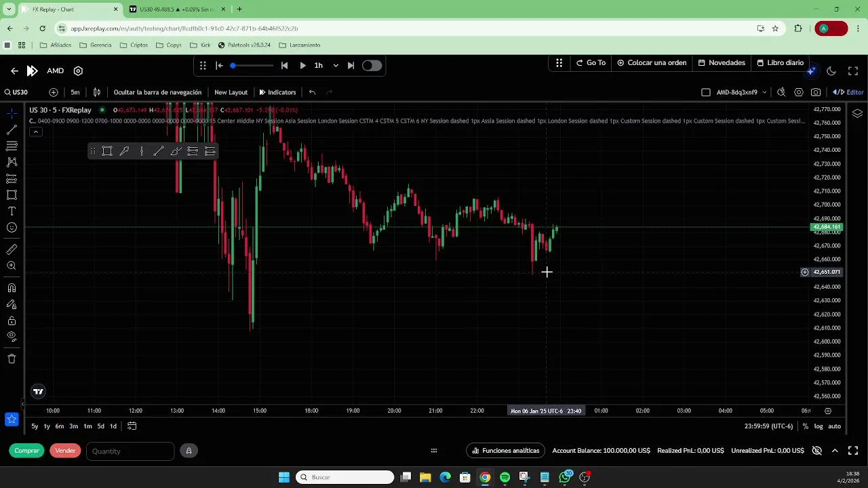Image resolution: width=868 pixels, height=488 pixels.
Task: Open the object tree layers panel
Action: (857, 113)
